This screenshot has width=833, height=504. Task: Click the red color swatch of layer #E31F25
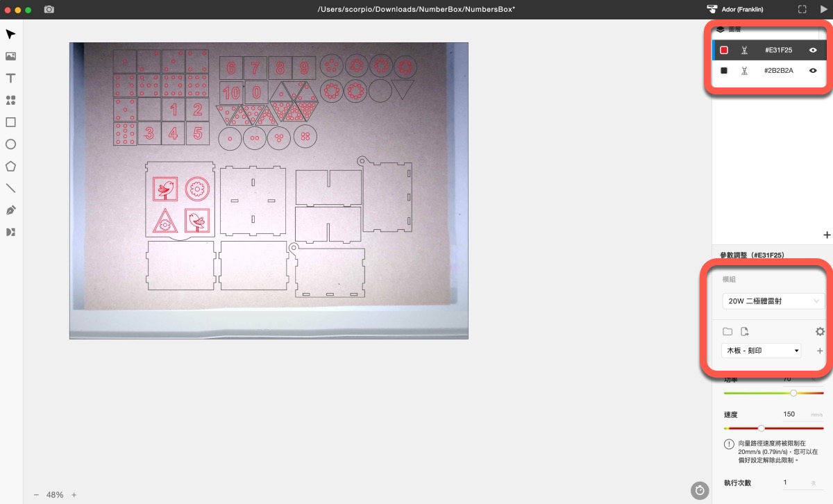(x=724, y=50)
